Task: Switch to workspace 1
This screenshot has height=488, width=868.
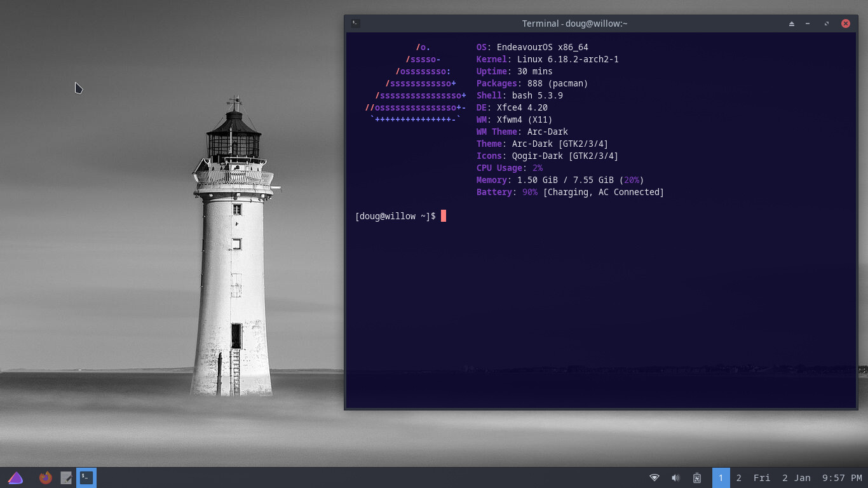Action: [721, 478]
